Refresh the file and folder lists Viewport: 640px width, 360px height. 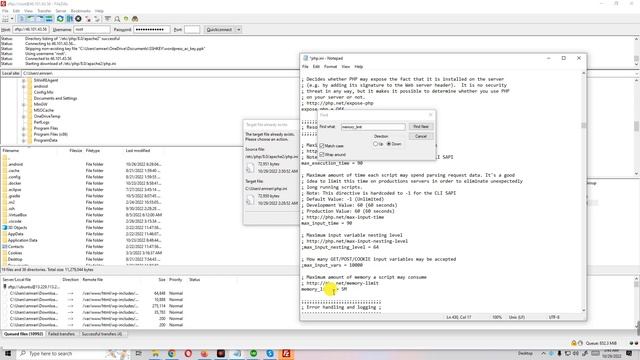(x=60, y=19)
